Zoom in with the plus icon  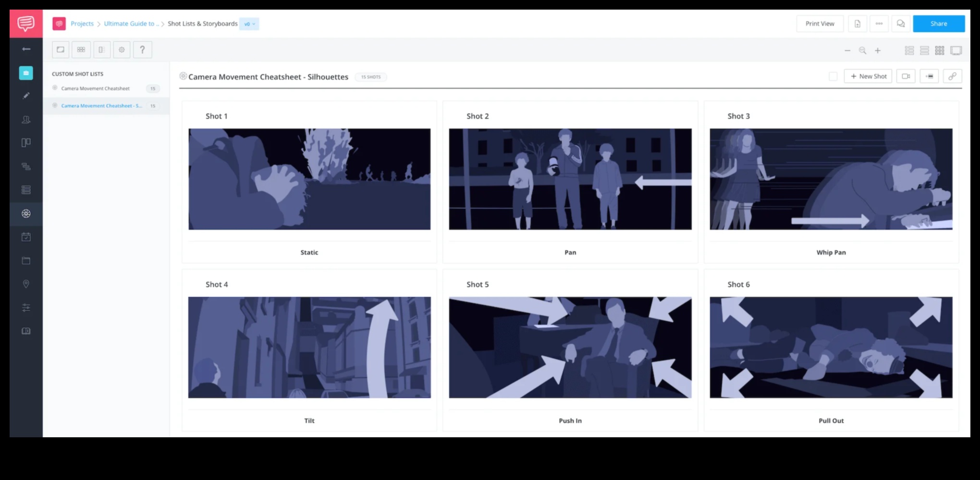click(878, 50)
